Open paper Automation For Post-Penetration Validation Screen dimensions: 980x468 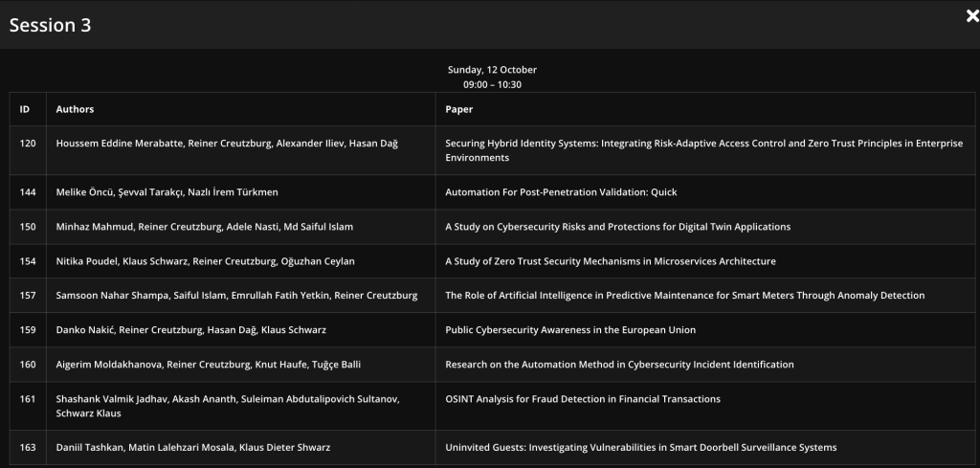point(561,192)
